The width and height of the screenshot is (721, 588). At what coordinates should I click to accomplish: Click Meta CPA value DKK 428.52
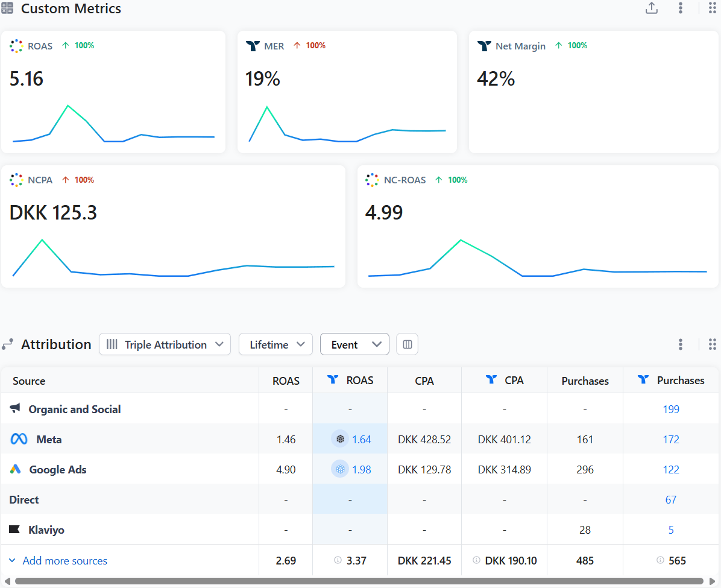[424, 440]
